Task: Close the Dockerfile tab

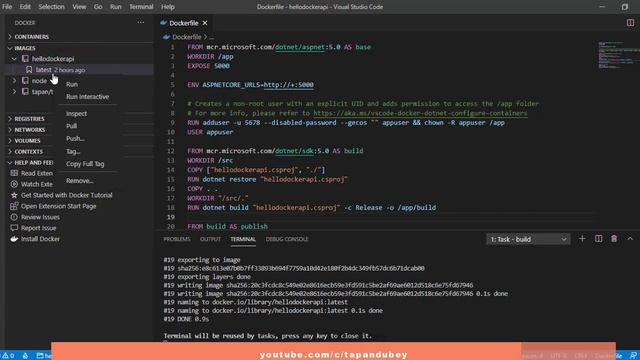Action: tap(205, 23)
